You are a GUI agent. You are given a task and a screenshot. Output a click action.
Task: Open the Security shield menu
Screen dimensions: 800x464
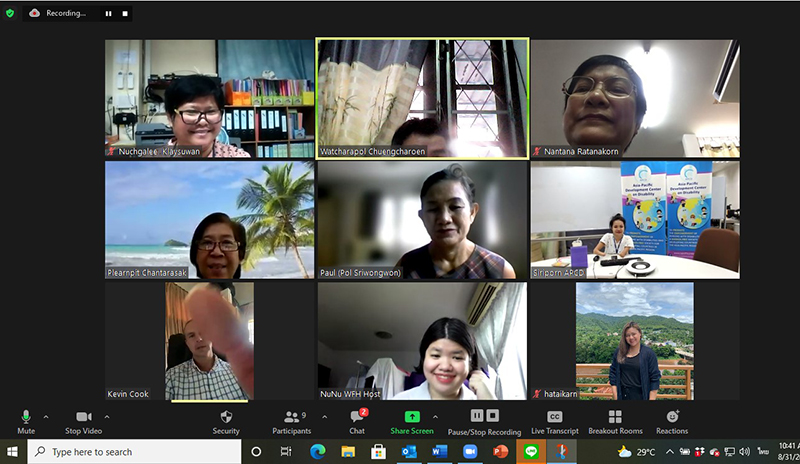tap(226, 417)
